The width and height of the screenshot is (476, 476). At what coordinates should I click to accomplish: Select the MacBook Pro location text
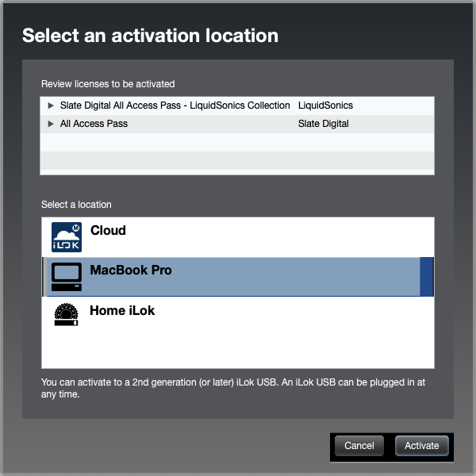131,271
